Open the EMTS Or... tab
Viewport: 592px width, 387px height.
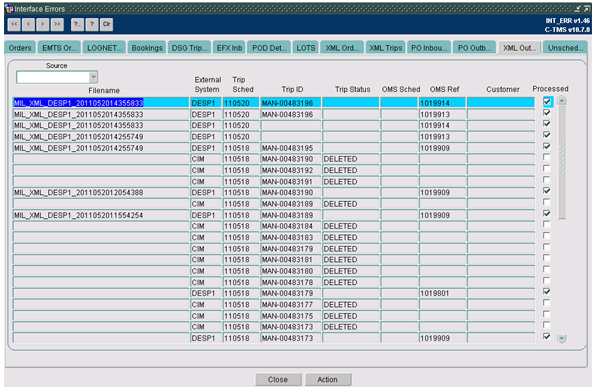coord(59,48)
